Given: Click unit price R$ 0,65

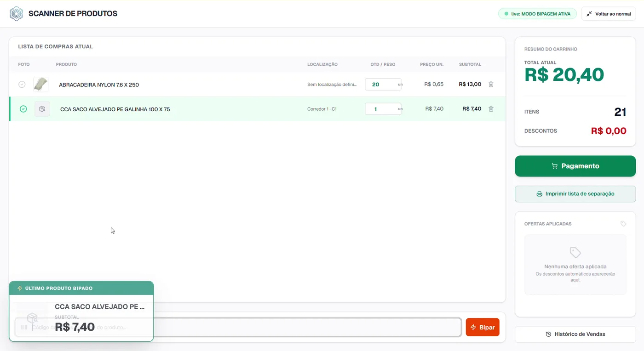Looking at the screenshot, I should pyautogui.click(x=434, y=84).
